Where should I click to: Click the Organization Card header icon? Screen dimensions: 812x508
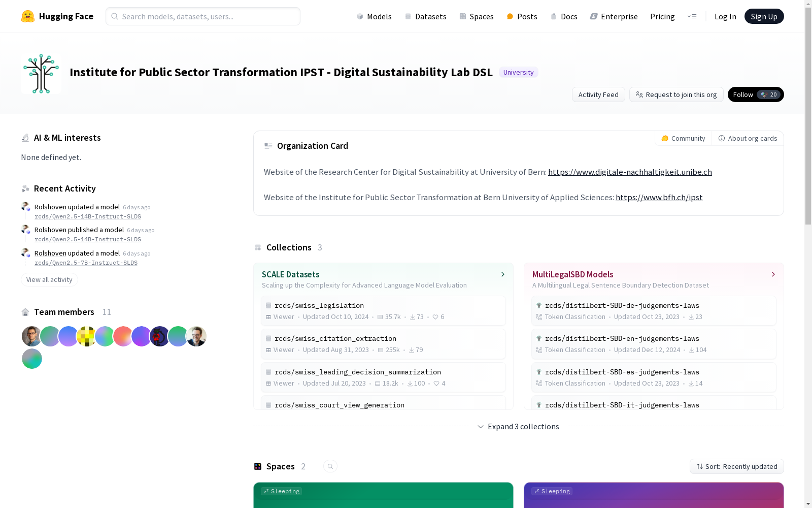[x=268, y=146]
